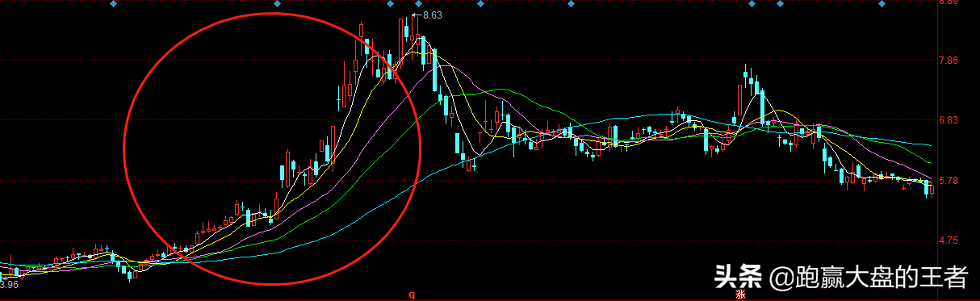
Task: Click the 7.86 price level on the right axis
Action: tap(948, 61)
